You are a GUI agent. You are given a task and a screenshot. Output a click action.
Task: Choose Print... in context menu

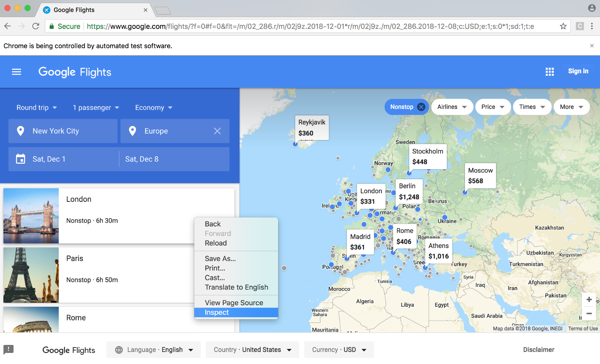click(236, 268)
